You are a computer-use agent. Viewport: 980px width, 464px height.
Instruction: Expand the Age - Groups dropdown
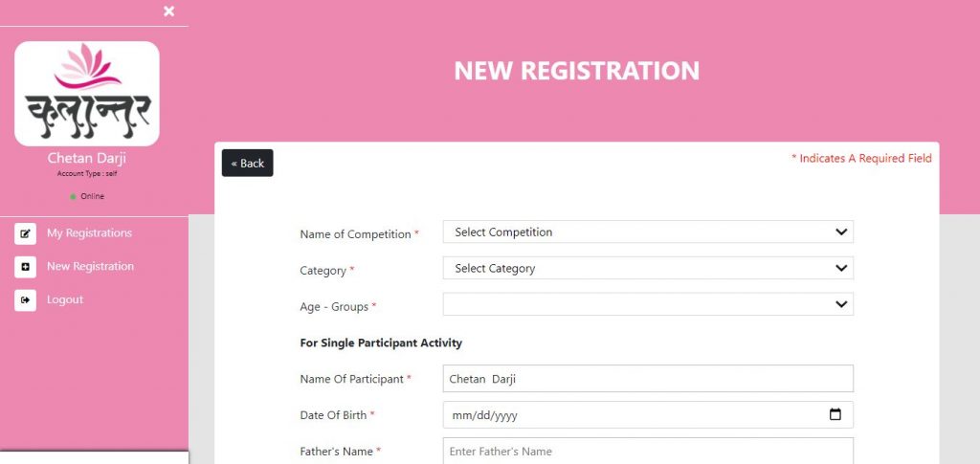(648, 304)
